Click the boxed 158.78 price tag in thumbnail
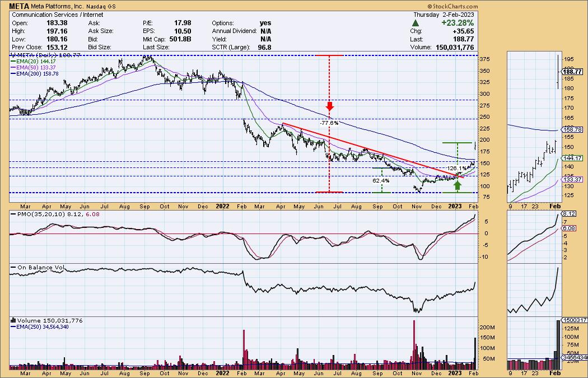This screenshot has height=378, width=588. click(572, 130)
